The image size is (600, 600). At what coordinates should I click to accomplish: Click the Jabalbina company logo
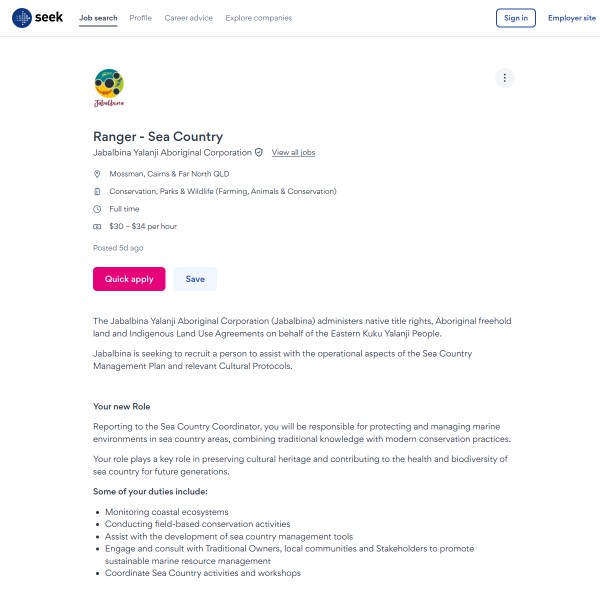point(109,88)
